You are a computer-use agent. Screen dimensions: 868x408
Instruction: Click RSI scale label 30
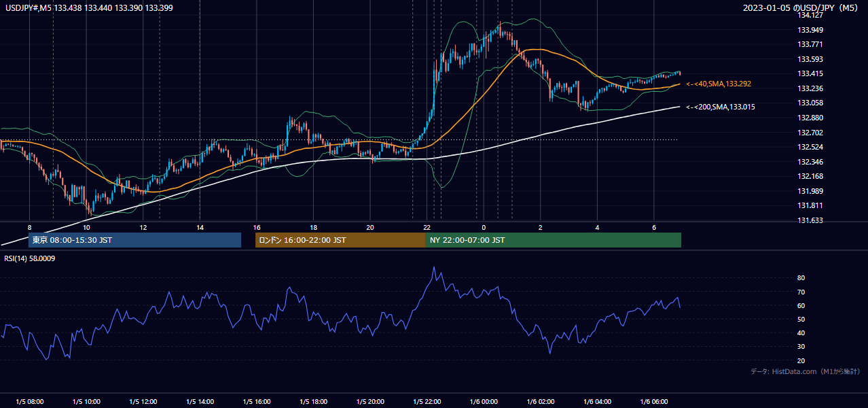pyautogui.click(x=801, y=347)
